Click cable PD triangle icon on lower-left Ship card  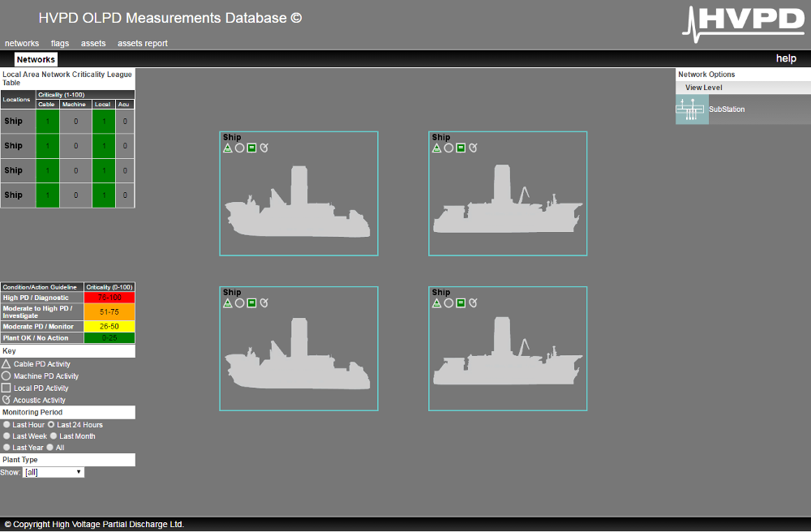point(228,303)
